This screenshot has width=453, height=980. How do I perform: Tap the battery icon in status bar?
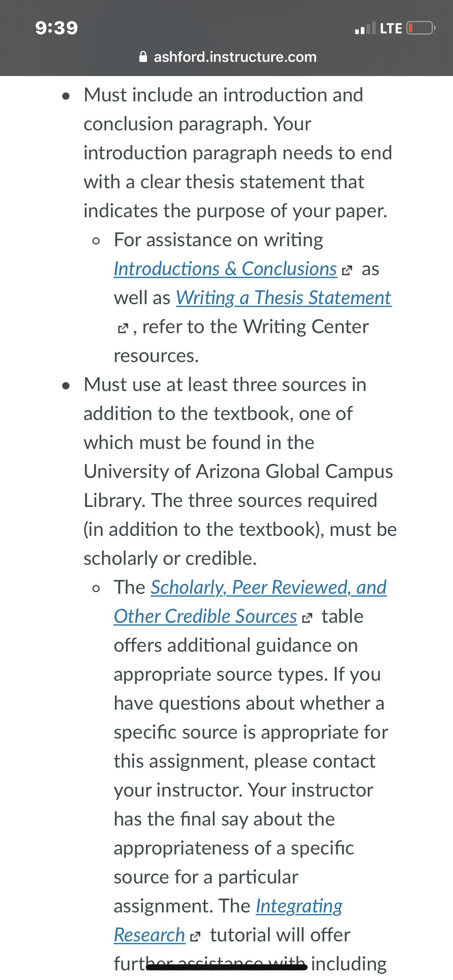[x=421, y=28]
